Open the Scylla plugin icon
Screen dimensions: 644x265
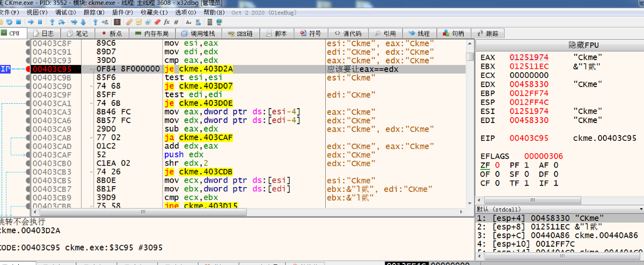click(x=117, y=22)
